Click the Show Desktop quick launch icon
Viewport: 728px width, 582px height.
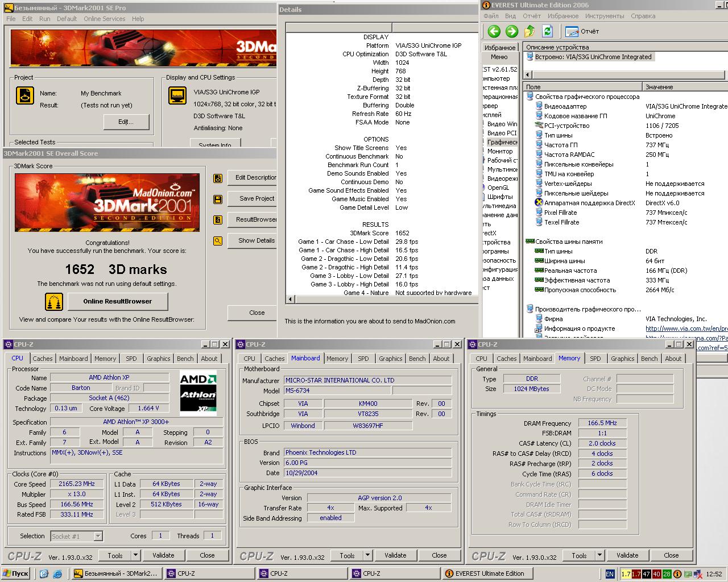point(44,574)
